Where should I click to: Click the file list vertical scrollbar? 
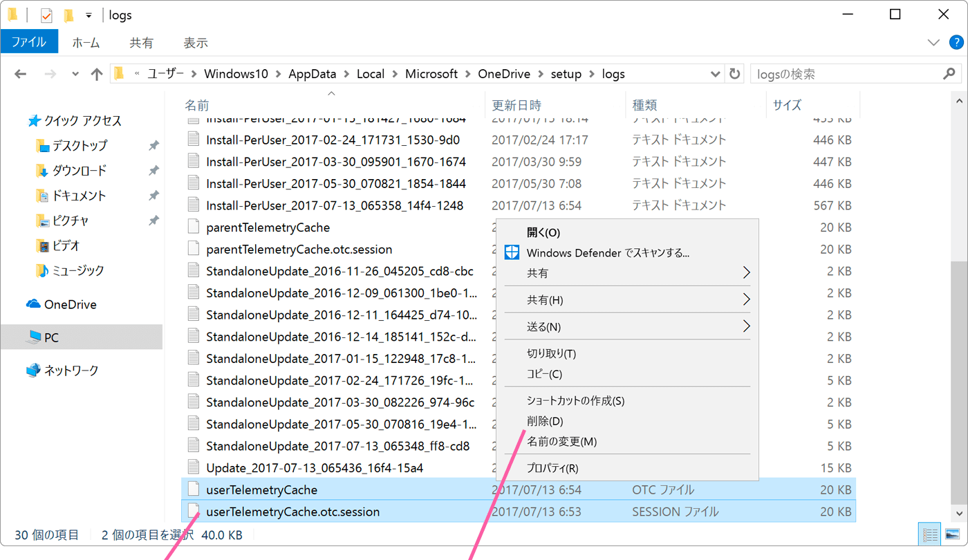point(958,382)
